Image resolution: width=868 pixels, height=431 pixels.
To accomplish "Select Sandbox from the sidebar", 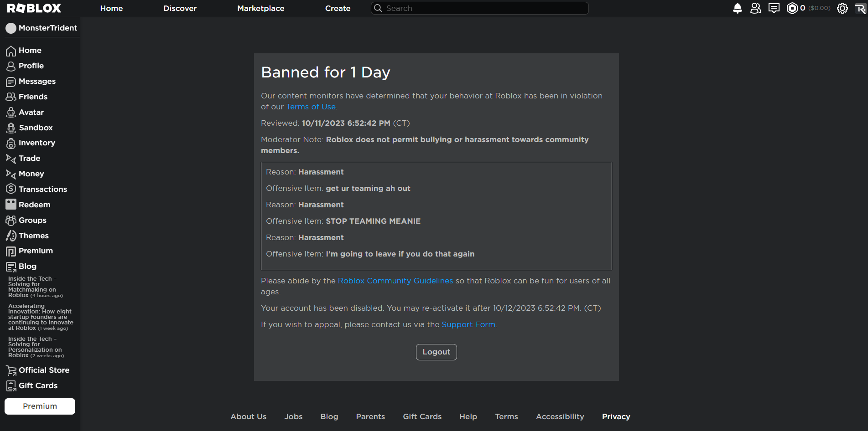I will point(36,128).
